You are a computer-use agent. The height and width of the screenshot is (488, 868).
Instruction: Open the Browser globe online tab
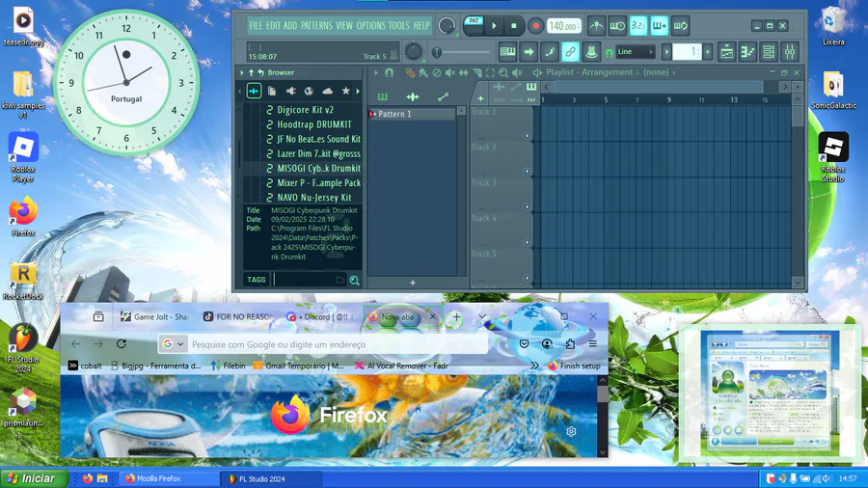click(x=309, y=91)
